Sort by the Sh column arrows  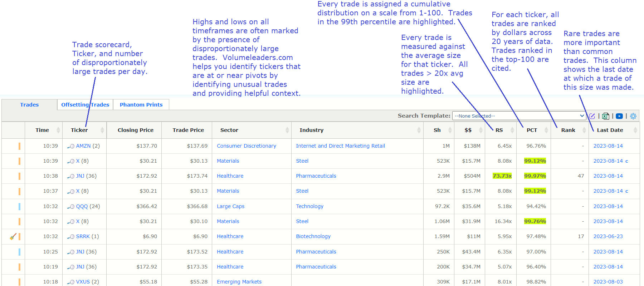coord(450,130)
